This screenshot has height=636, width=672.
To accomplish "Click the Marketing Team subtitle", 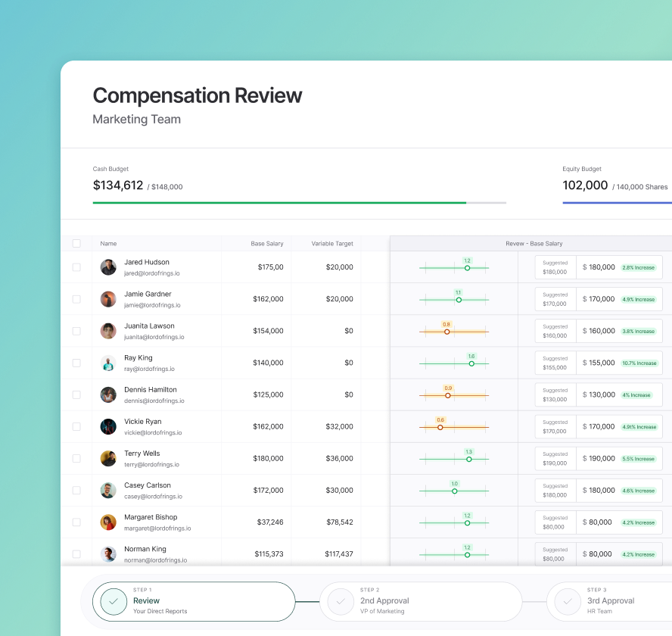I will [137, 119].
